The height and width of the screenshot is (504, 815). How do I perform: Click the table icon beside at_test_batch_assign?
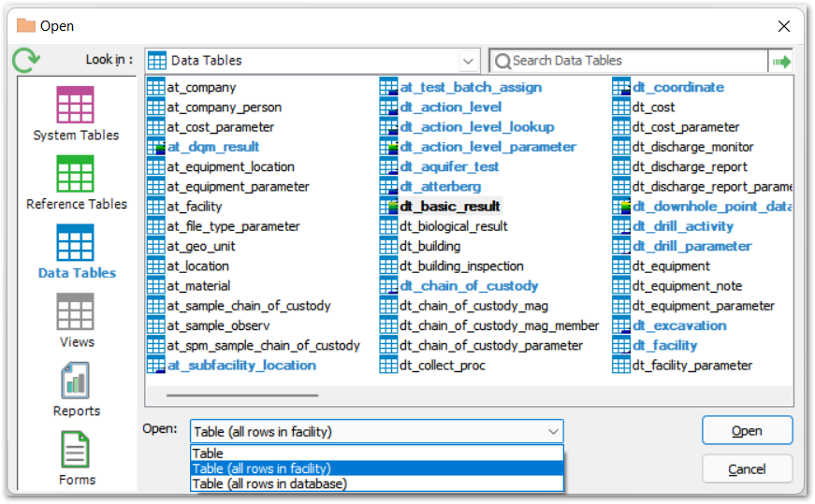click(x=388, y=87)
